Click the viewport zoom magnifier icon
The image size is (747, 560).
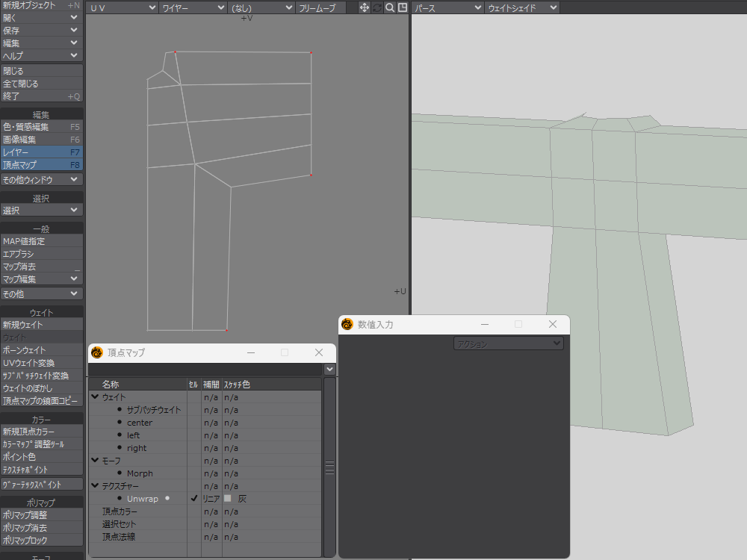coord(390,7)
